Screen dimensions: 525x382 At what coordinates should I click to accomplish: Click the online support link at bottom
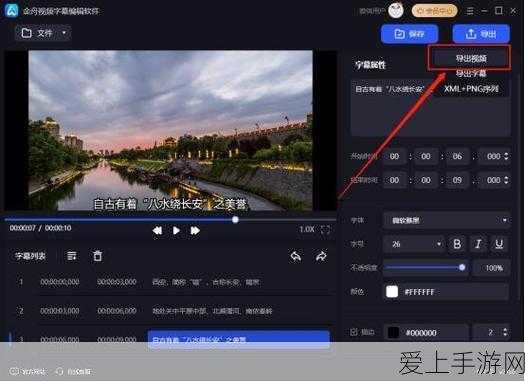[x=73, y=371]
